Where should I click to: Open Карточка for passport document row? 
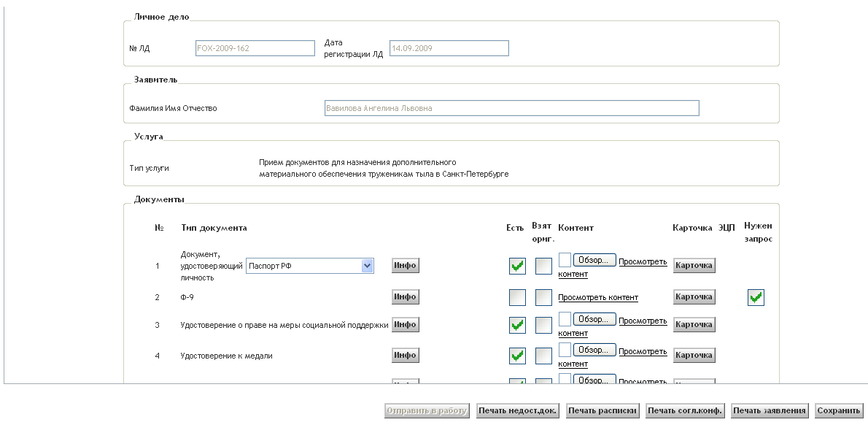pos(694,266)
